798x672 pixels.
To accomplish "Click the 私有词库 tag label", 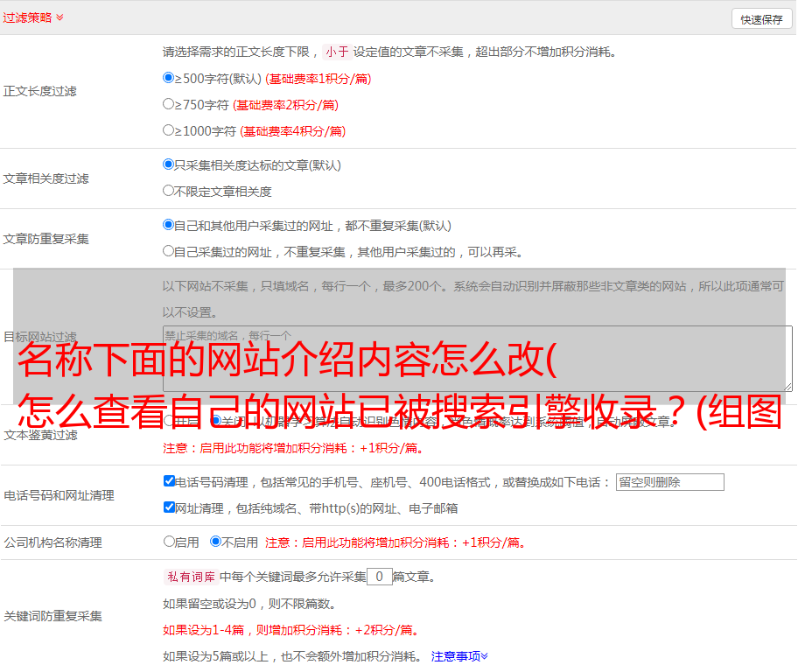I will [189, 577].
